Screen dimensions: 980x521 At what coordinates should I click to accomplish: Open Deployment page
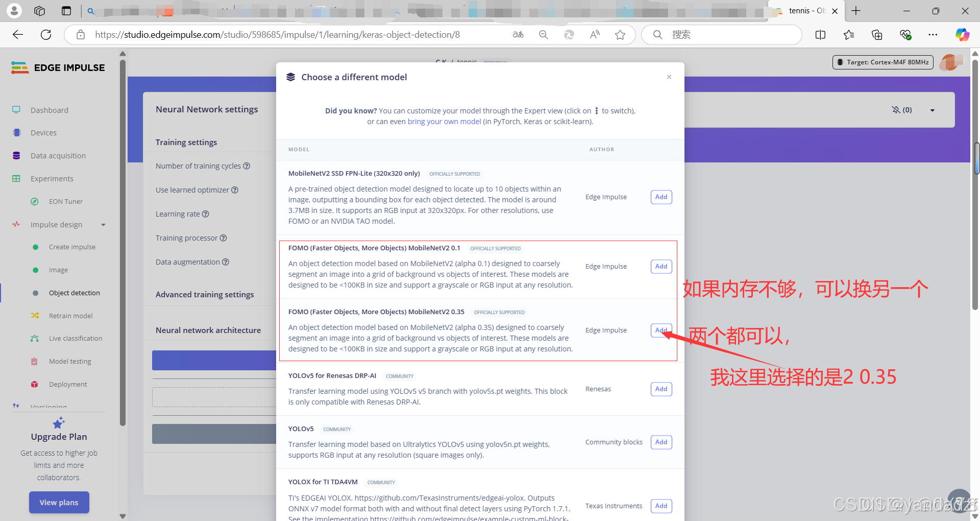click(x=68, y=385)
